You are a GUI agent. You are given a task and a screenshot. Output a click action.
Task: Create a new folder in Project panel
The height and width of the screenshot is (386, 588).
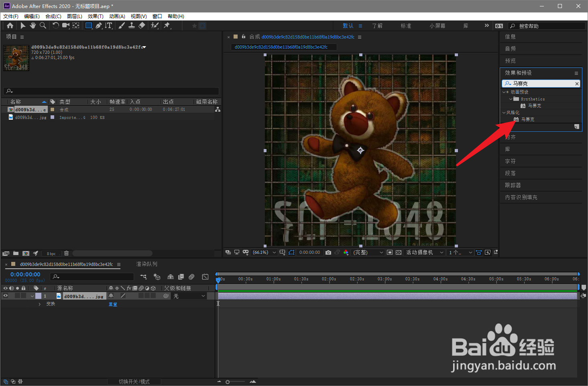[16, 253]
